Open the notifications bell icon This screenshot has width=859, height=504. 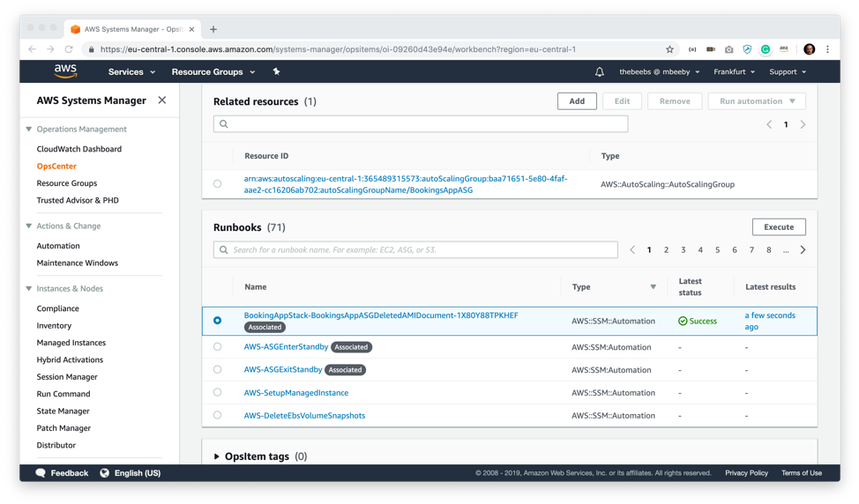point(600,71)
